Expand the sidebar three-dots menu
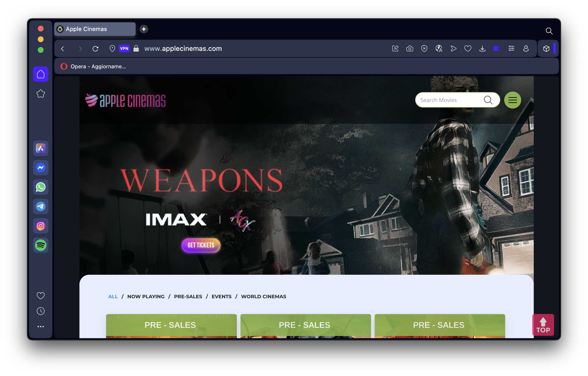The height and width of the screenshot is (376, 588). click(40, 326)
